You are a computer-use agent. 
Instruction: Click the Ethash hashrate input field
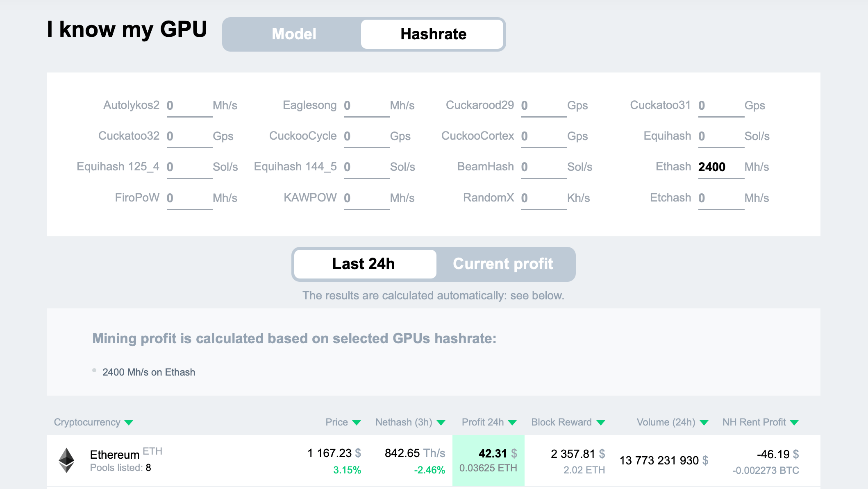(x=720, y=167)
